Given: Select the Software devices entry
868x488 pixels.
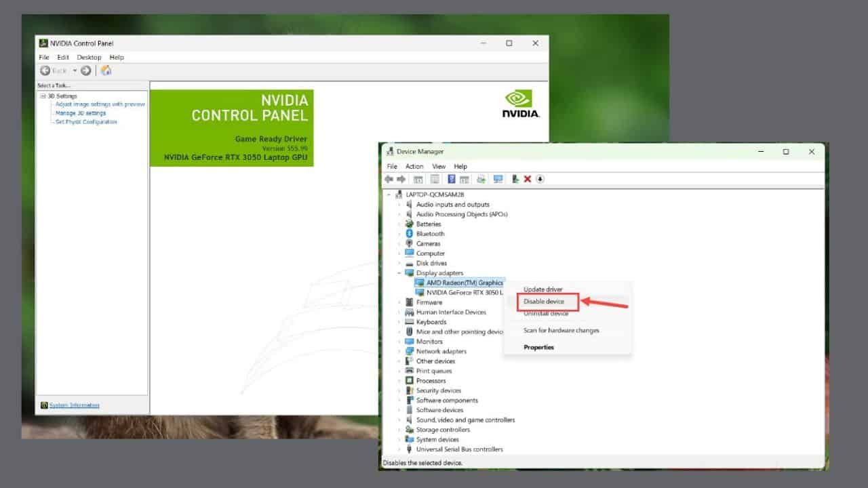Looking at the screenshot, I should pyautogui.click(x=439, y=410).
